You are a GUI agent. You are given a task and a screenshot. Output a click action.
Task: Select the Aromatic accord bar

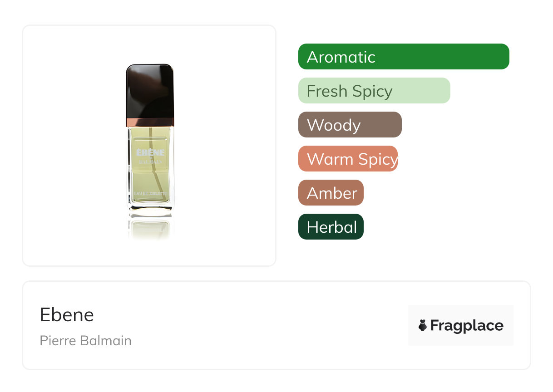tap(404, 57)
